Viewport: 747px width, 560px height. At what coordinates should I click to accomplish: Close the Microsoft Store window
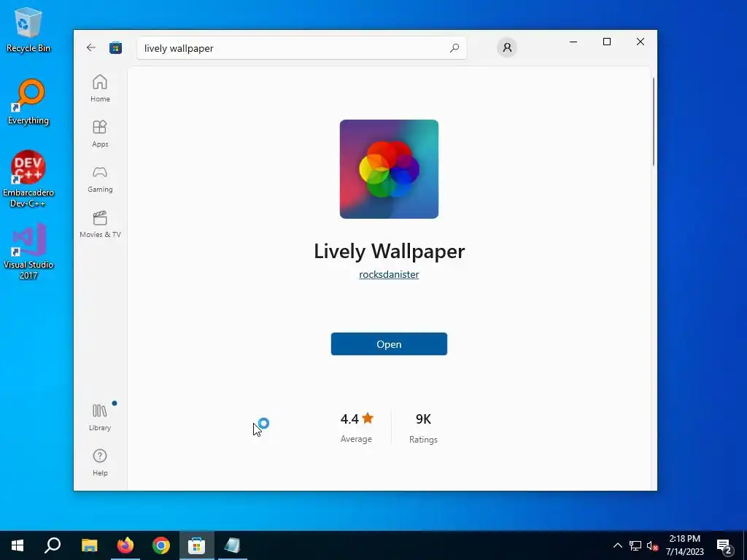click(640, 42)
